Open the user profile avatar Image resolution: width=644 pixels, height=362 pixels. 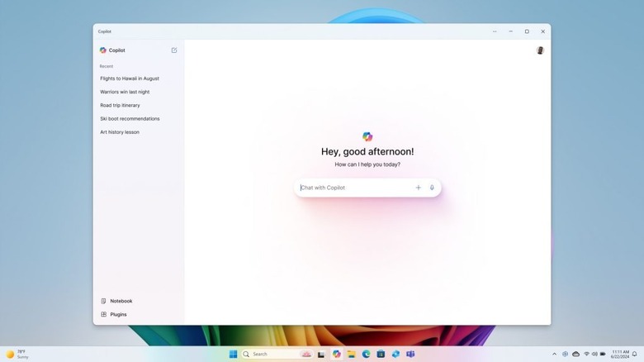[x=540, y=50]
